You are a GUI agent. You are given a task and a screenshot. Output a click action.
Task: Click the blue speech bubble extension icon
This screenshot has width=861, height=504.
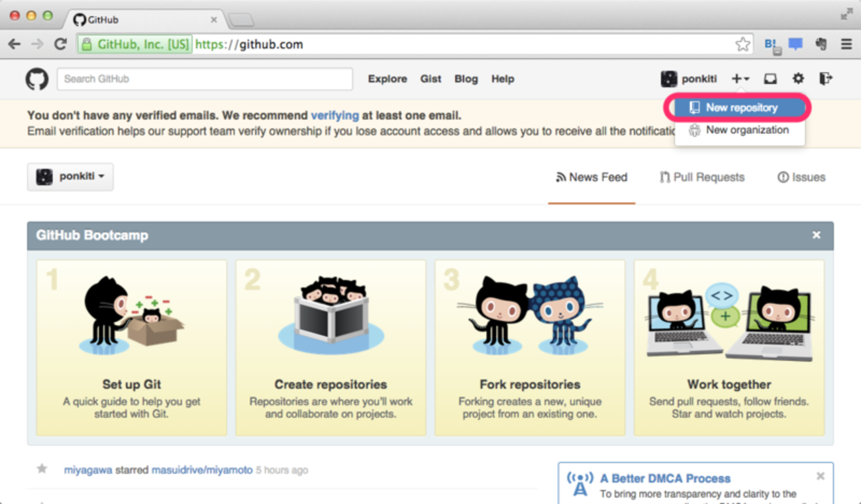[x=795, y=44]
